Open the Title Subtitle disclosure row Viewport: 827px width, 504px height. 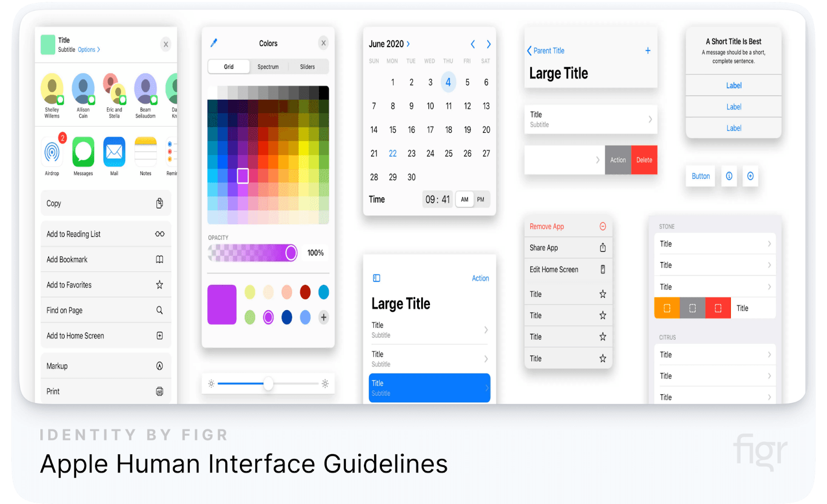(x=591, y=119)
